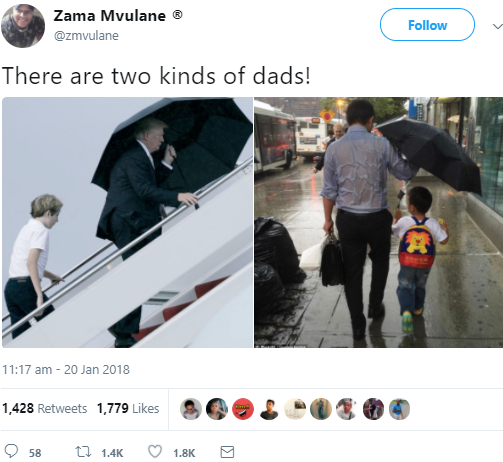Open the @zmvulane handle link

coord(86,36)
